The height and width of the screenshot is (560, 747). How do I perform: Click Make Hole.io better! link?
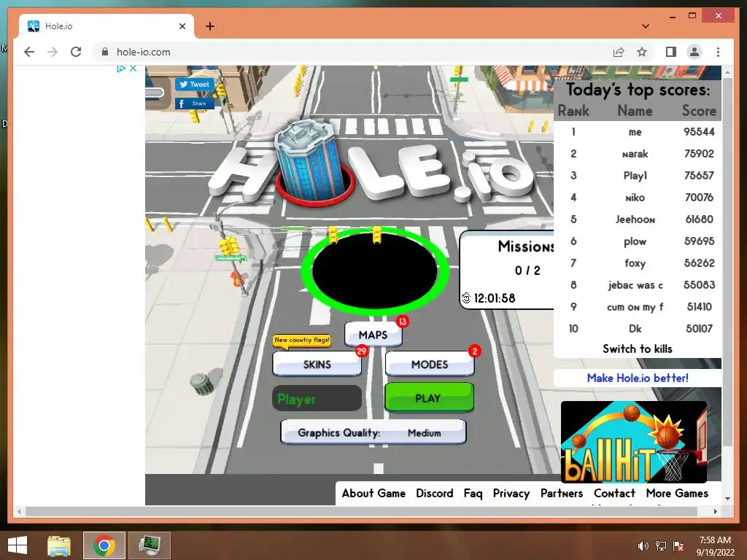coord(638,378)
